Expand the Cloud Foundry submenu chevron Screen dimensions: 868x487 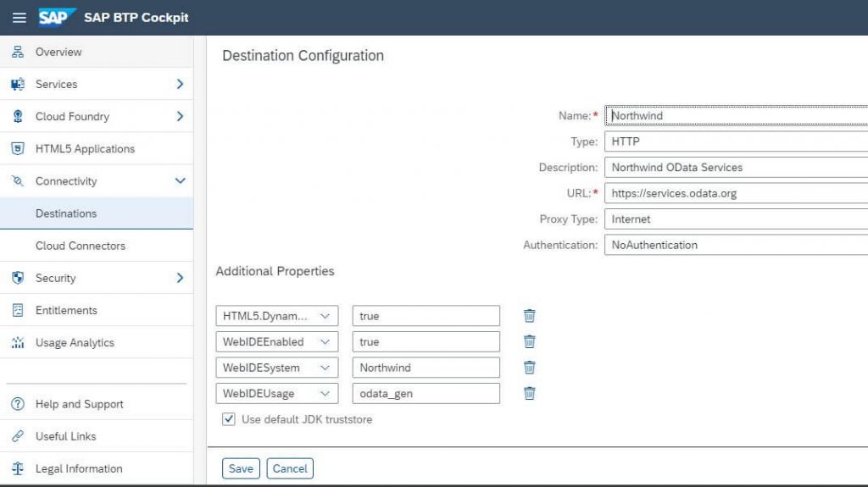click(x=180, y=116)
